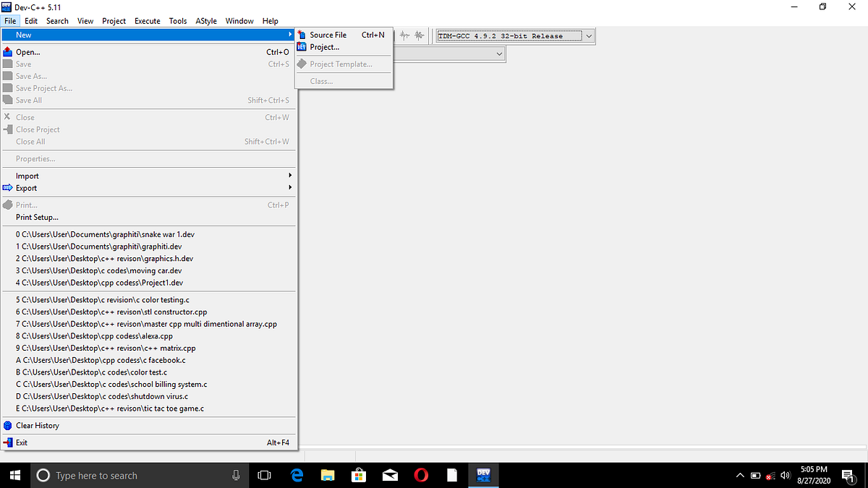This screenshot has width=868, height=488.
Task: Click the Print icon in the File menu
Action: point(9,205)
